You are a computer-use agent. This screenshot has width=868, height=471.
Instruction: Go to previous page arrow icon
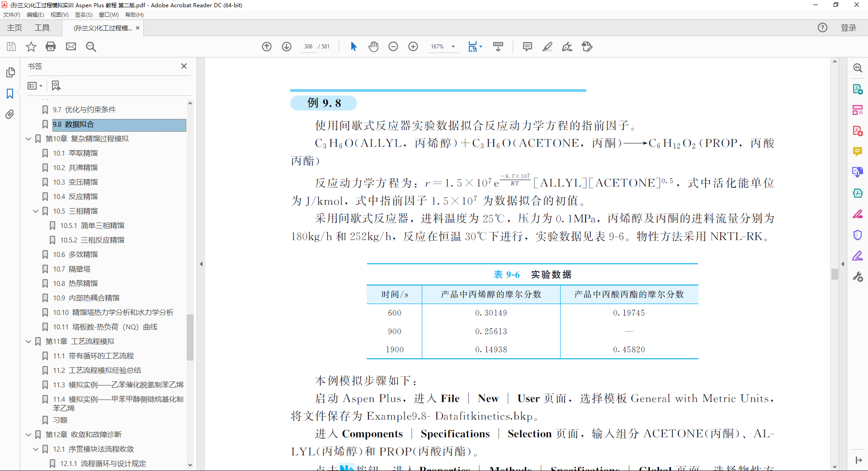tap(267, 47)
